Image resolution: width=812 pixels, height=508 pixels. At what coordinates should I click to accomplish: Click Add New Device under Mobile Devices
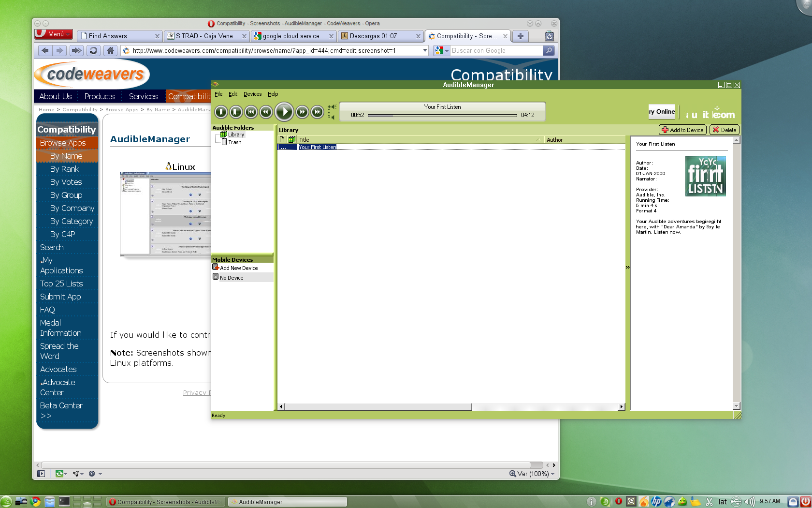[x=239, y=268]
